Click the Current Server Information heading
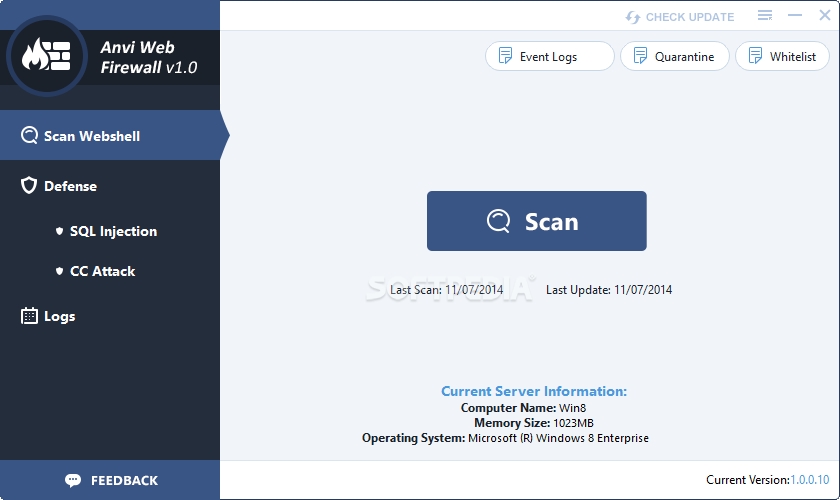840x500 pixels. click(534, 391)
